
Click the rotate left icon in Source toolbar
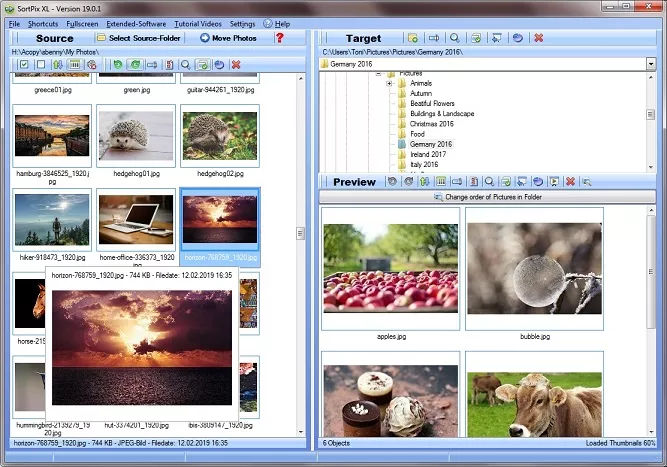(x=117, y=64)
